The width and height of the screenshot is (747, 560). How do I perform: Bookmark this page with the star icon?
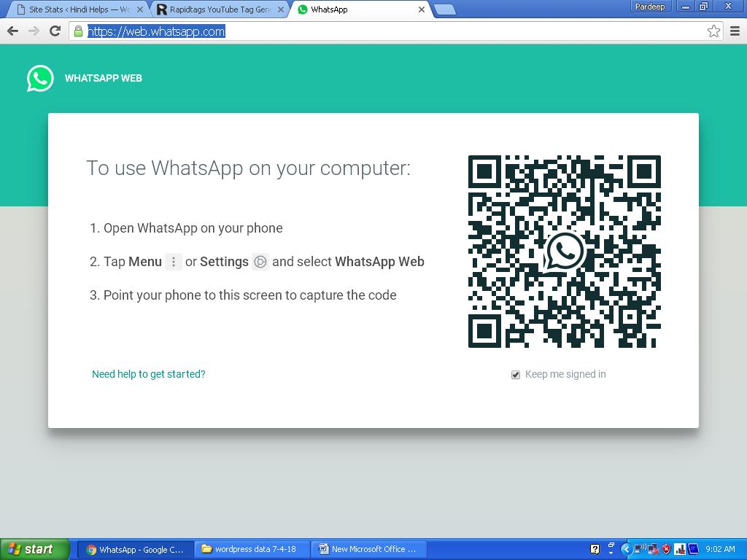pos(713,31)
